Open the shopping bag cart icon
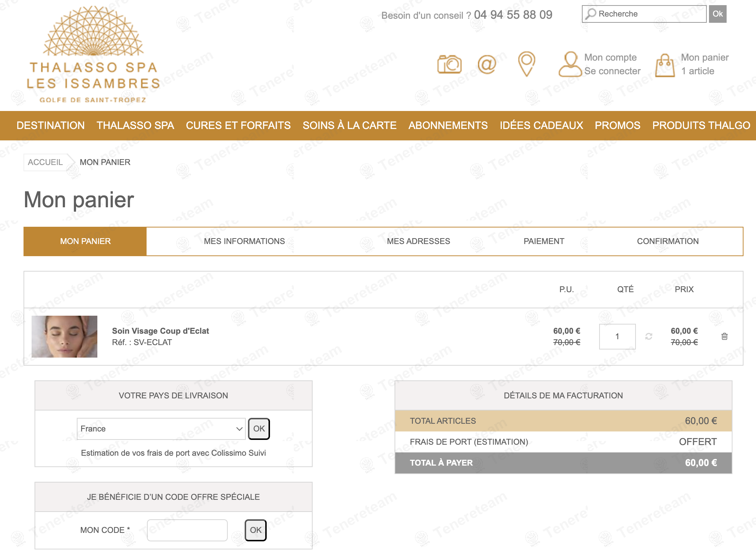 click(x=665, y=65)
